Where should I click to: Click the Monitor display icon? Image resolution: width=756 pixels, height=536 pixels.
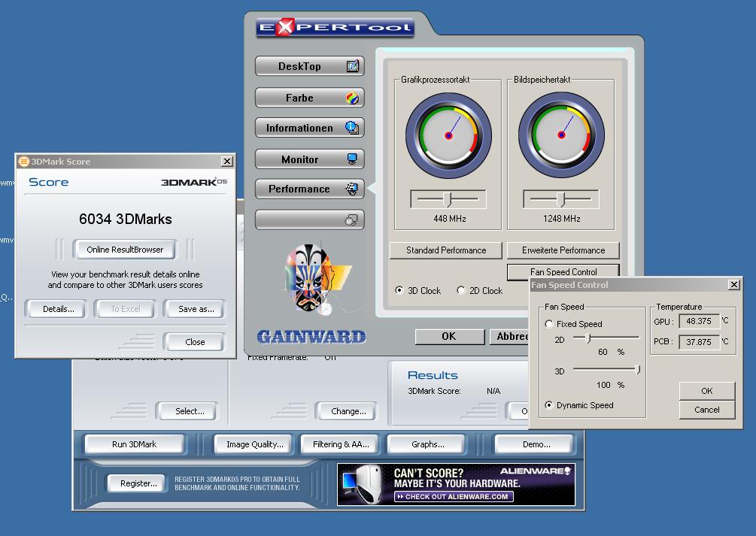[x=353, y=159]
